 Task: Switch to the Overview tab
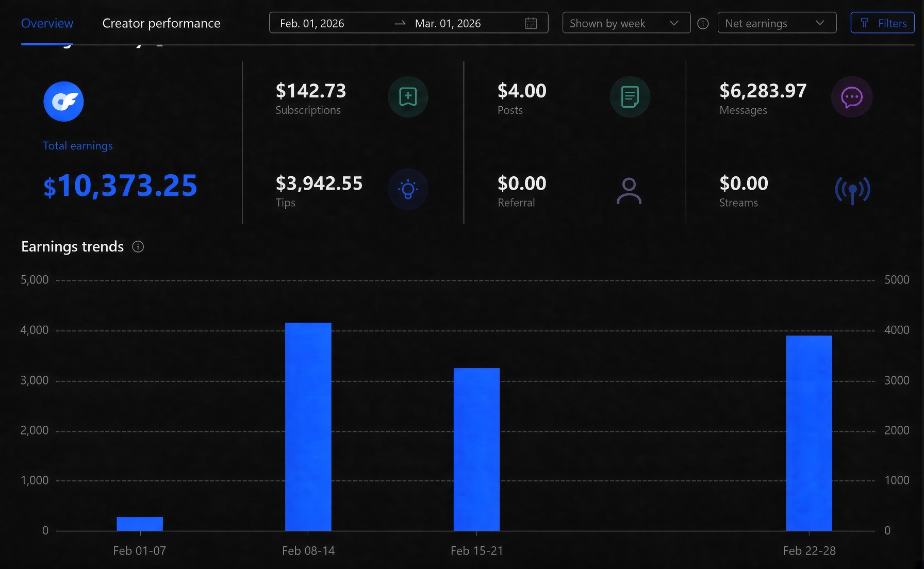(47, 23)
